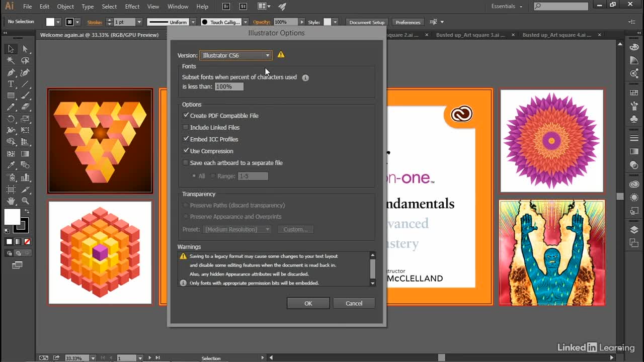Select the Artboard tool

[11, 189]
